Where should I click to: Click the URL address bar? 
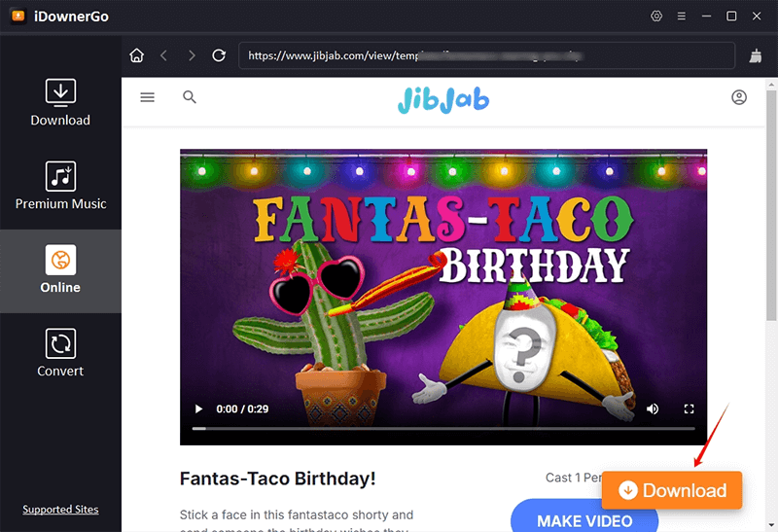pyautogui.click(x=487, y=55)
